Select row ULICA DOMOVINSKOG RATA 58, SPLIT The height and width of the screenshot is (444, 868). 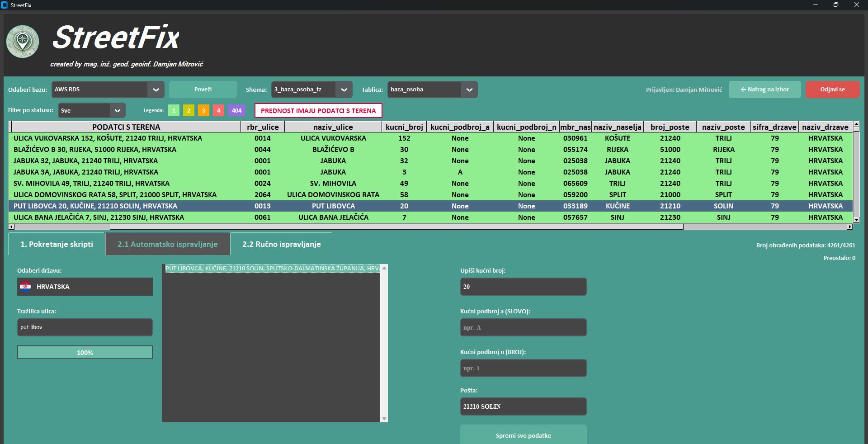click(x=430, y=195)
